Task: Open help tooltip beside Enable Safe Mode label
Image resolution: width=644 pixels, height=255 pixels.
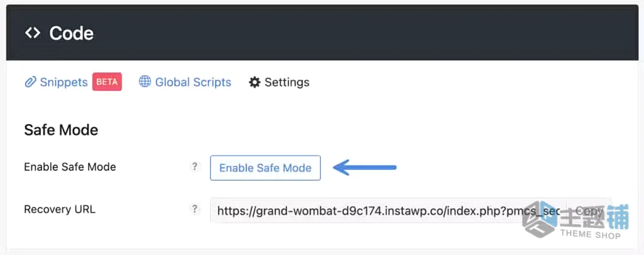Action: (195, 167)
